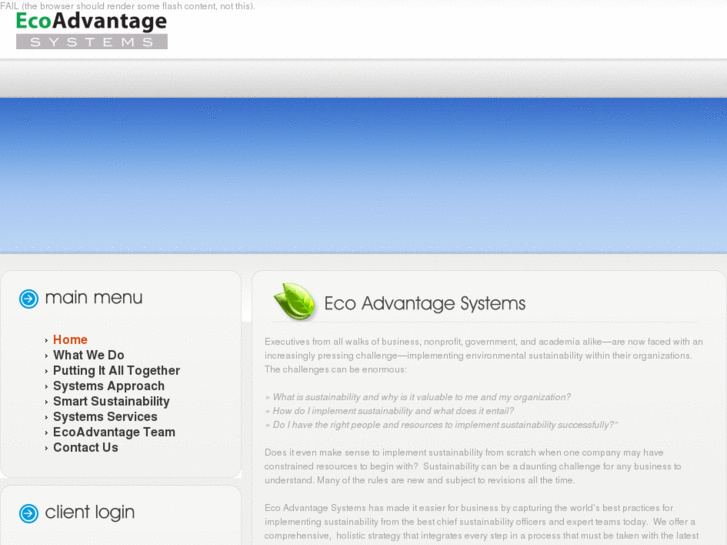Navigate to Systems Services
The height and width of the screenshot is (545, 727).
coord(105,416)
